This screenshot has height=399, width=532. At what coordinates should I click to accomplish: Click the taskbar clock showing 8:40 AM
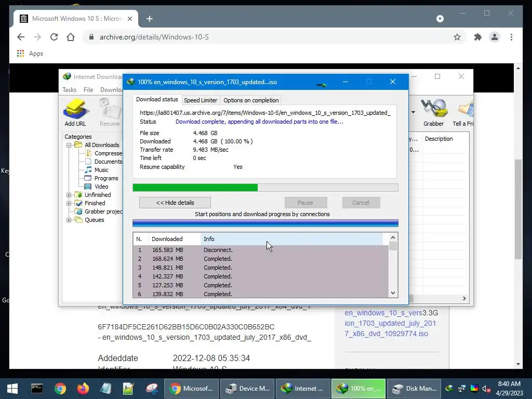tap(509, 389)
